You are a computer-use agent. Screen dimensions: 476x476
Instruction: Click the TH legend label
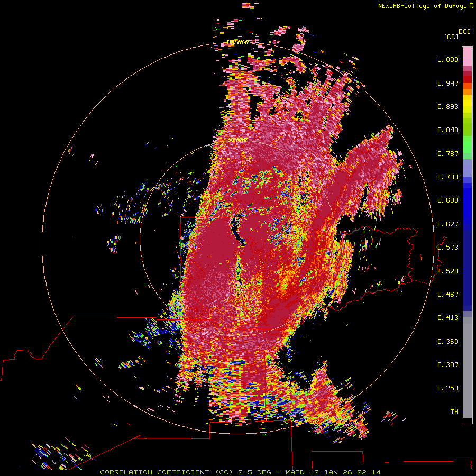454,412
